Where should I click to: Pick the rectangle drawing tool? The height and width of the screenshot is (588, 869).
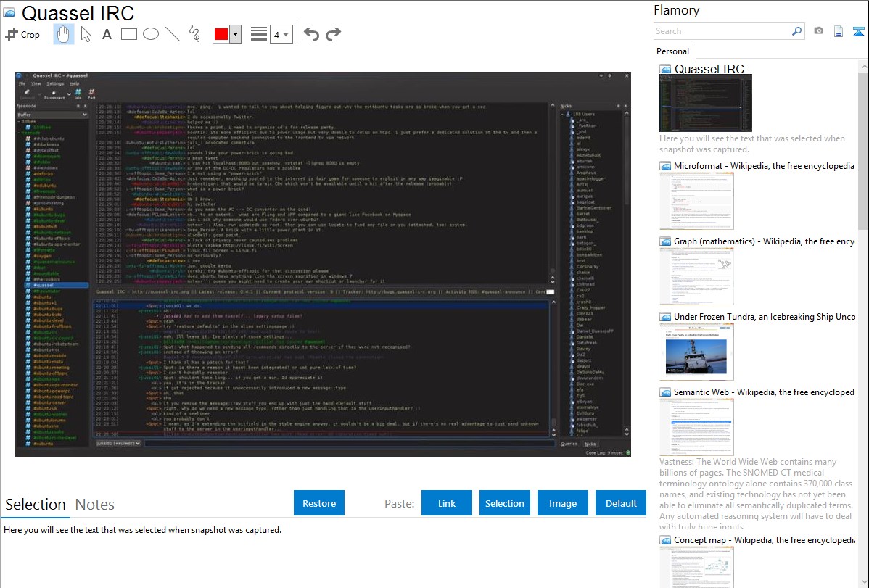[128, 34]
